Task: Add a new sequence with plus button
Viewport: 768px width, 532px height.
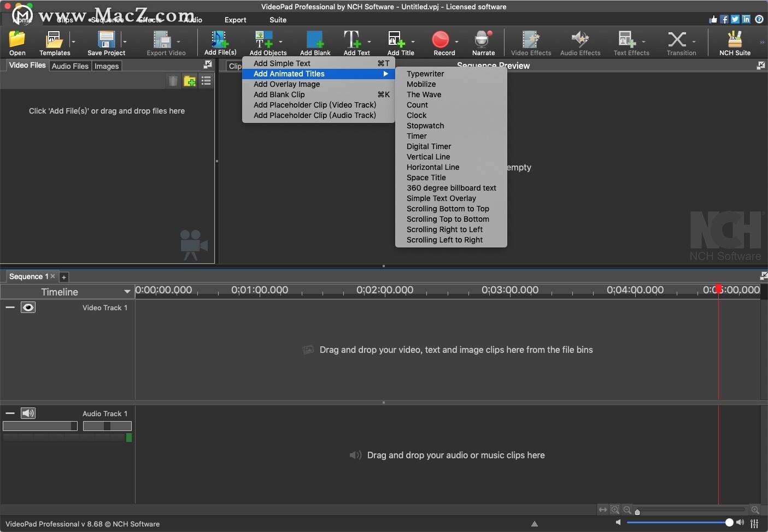Action: point(63,277)
